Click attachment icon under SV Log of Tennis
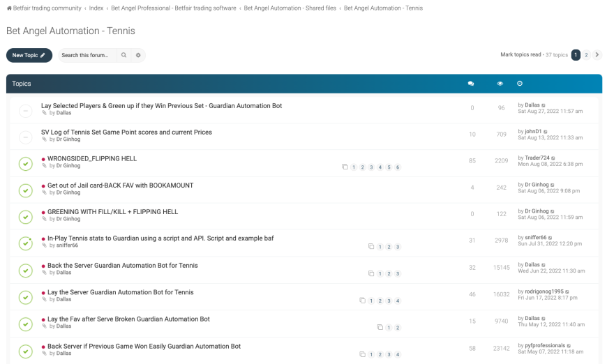 (x=44, y=139)
